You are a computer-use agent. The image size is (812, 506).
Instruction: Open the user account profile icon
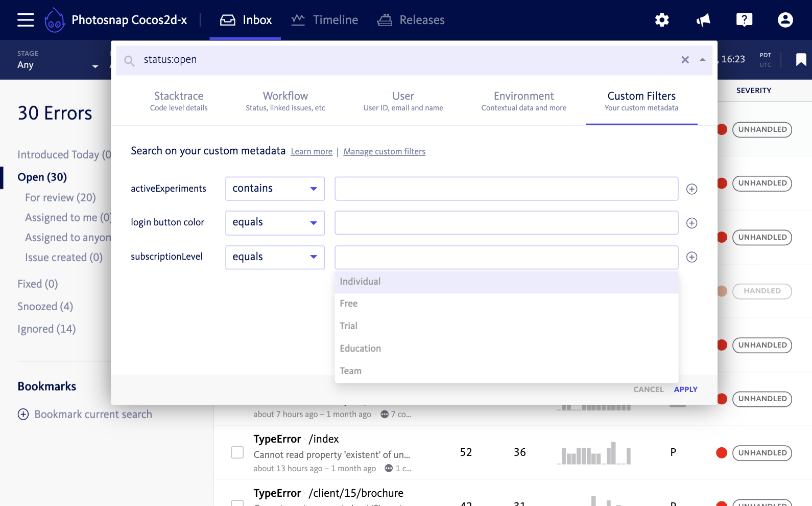click(x=785, y=20)
